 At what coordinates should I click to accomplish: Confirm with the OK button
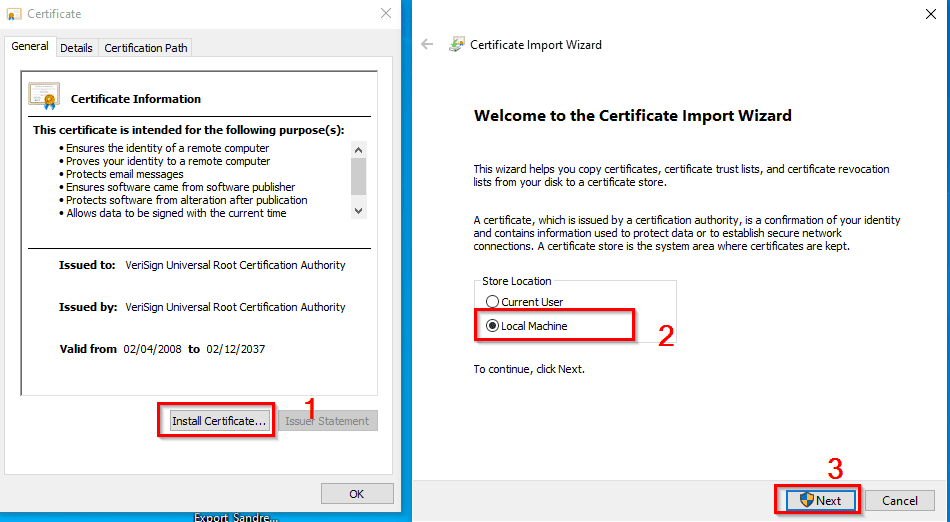point(357,494)
